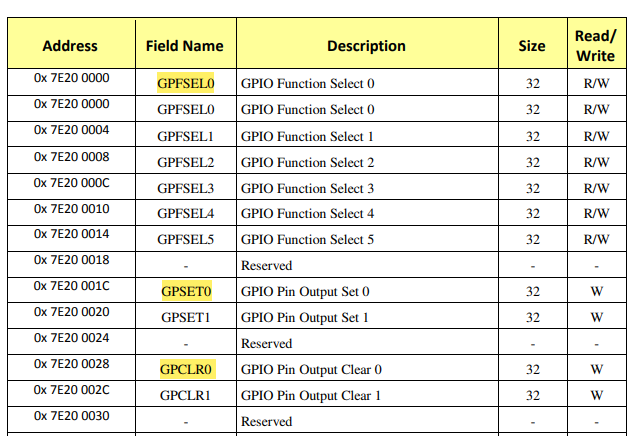Click the address 0x 7E20 0018
This screenshot has width=642, height=436.
(72, 261)
